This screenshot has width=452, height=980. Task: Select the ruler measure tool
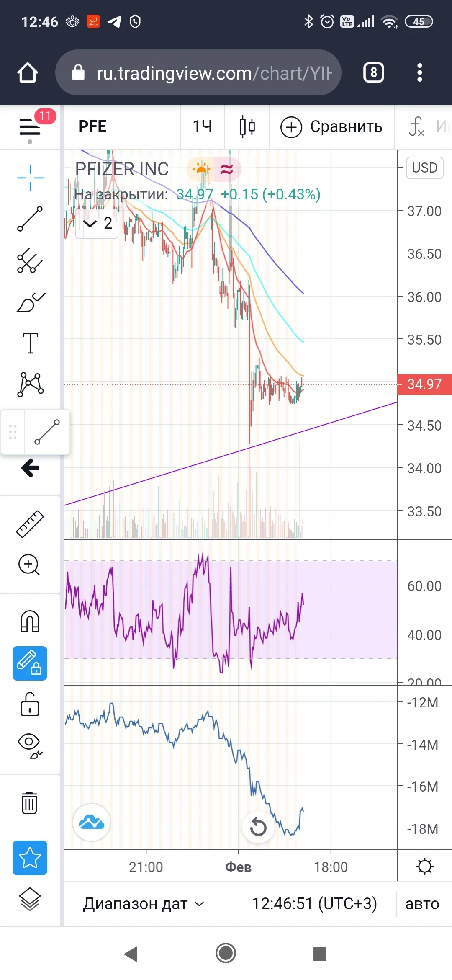pyautogui.click(x=30, y=524)
